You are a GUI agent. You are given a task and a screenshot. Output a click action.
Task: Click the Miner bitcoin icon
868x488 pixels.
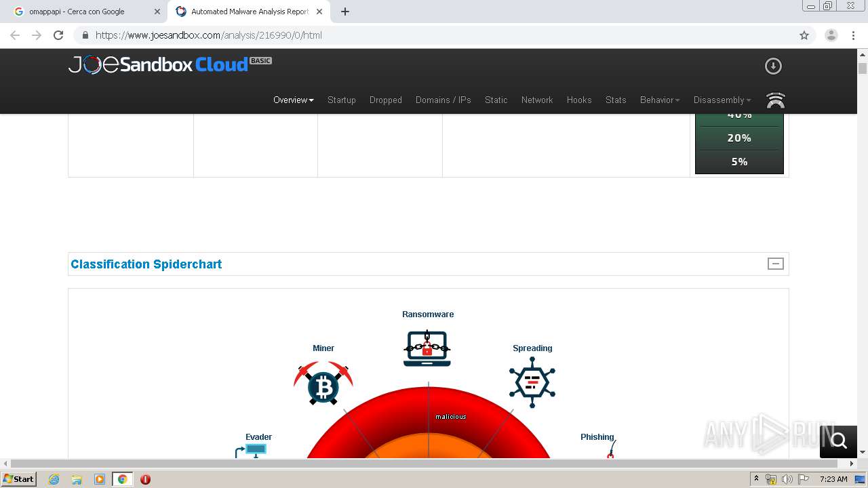[x=323, y=384]
